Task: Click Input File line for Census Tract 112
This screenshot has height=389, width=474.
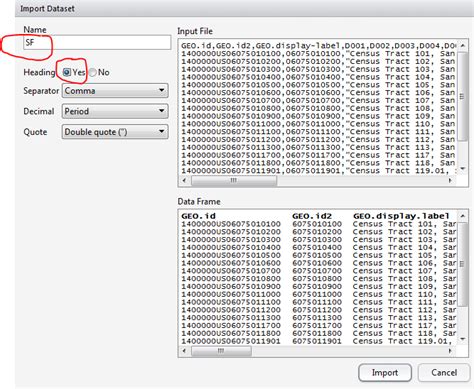Action: click(x=319, y=139)
